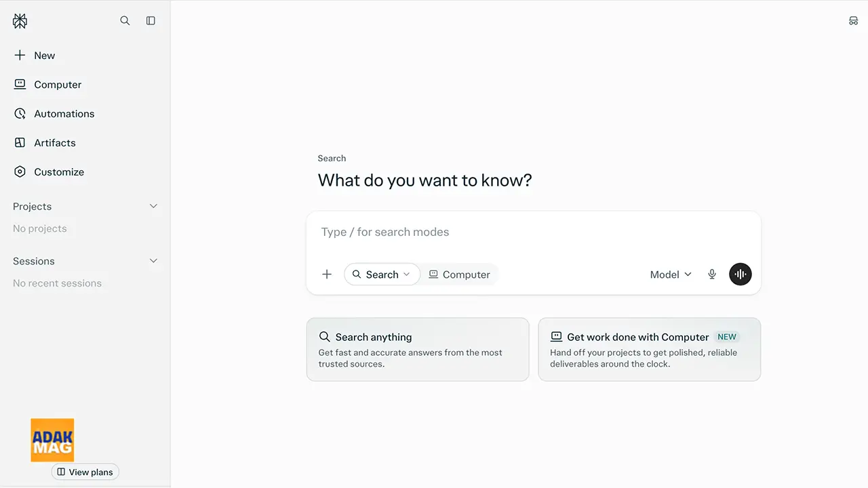Switch to Computer mode in the search box
This screenshot has height=488, width=868.
point(460,274)
